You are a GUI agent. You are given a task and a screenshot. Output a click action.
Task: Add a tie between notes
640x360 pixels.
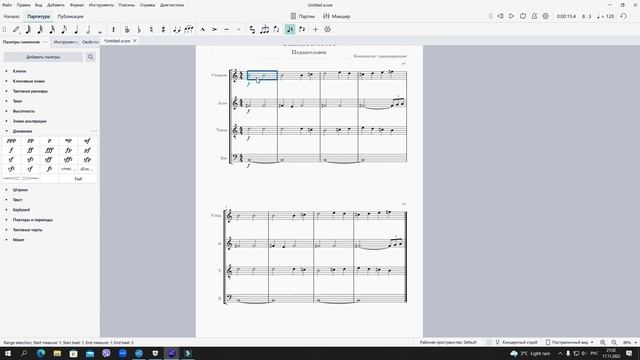coord(177,29)
